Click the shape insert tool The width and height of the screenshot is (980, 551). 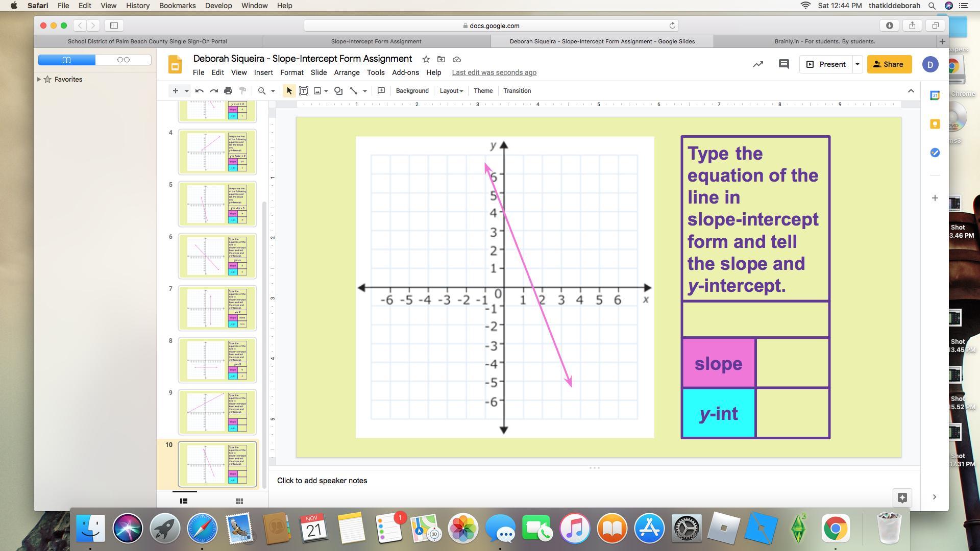coord(338,91)
